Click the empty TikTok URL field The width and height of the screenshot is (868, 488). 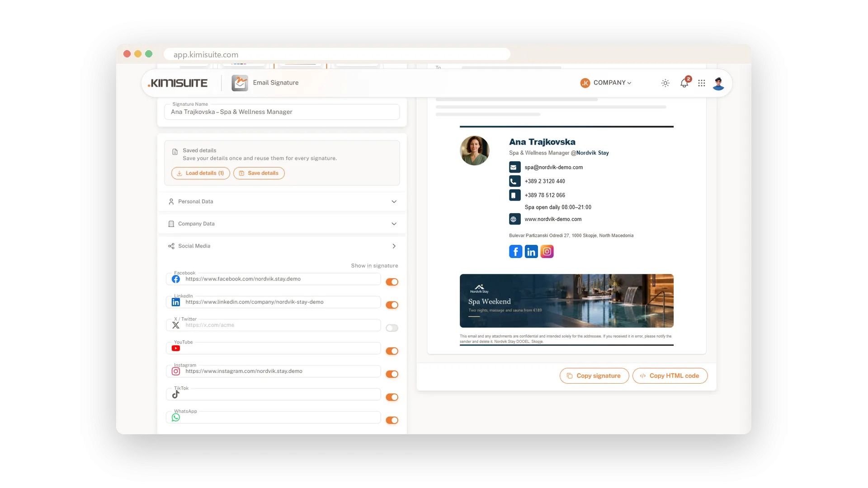(x=274, y=394)
